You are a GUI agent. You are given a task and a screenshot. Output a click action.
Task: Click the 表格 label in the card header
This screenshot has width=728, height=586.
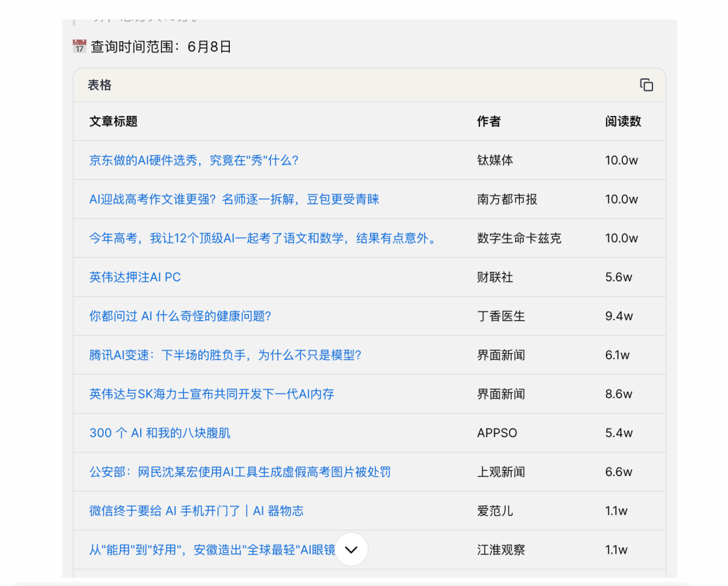[x=100, y=85]
